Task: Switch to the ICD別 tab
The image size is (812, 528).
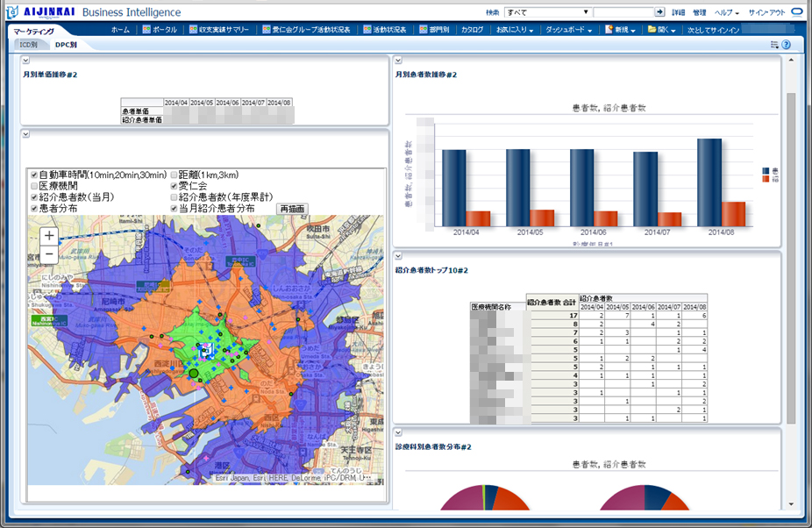Action: (28, 44)
